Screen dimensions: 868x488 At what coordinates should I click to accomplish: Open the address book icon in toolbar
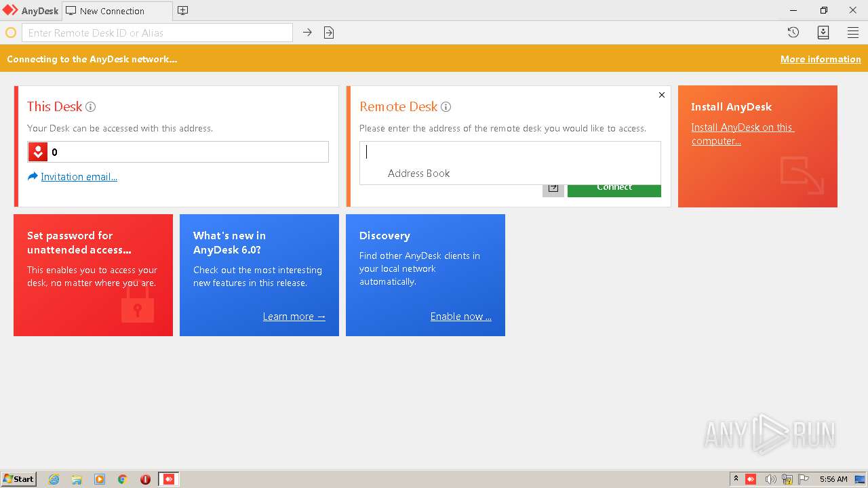823,33
